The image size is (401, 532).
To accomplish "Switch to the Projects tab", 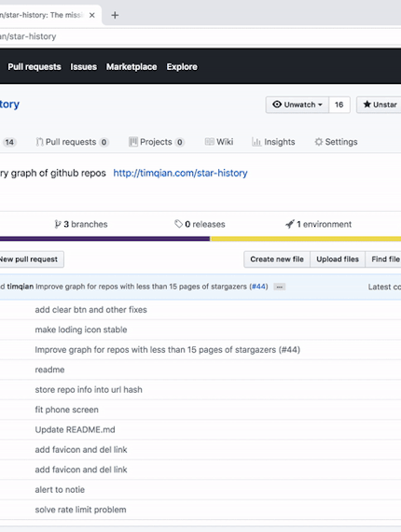I will pyautogui.click(x=157, y=142).
